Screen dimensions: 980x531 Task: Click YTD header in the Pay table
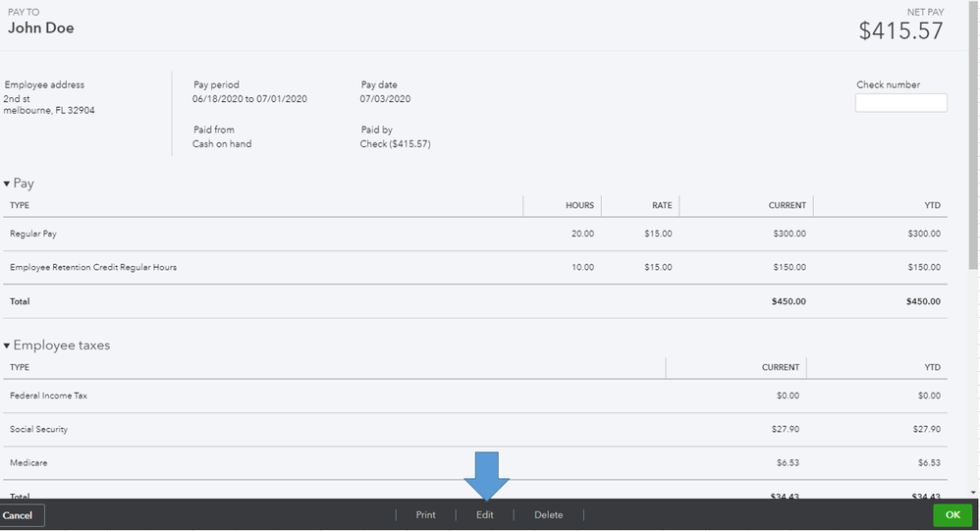point(932,205)
